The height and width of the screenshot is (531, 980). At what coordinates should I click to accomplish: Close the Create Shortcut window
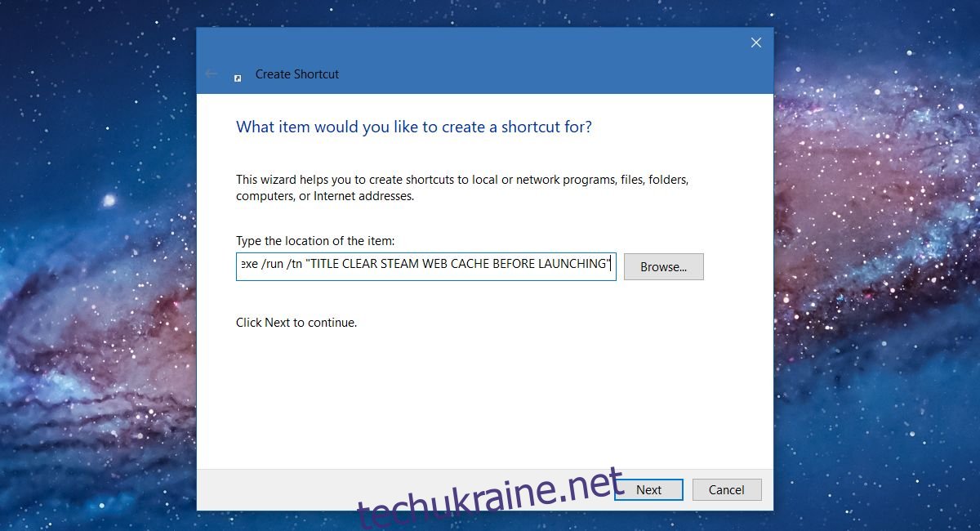click(756, 43)
